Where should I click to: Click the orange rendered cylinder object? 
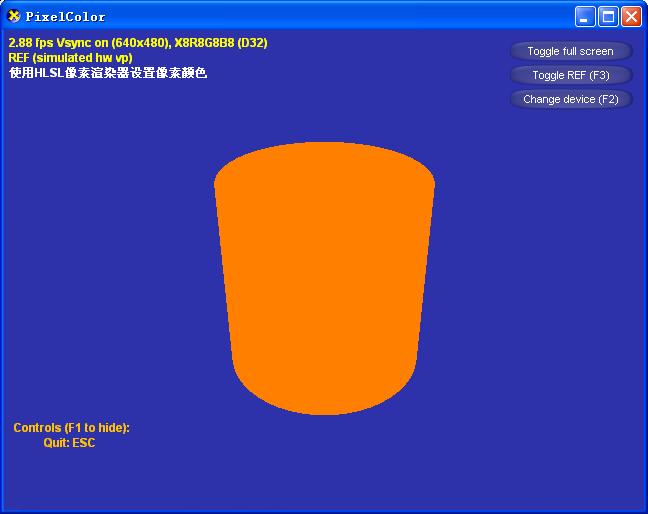coord(324,278)
